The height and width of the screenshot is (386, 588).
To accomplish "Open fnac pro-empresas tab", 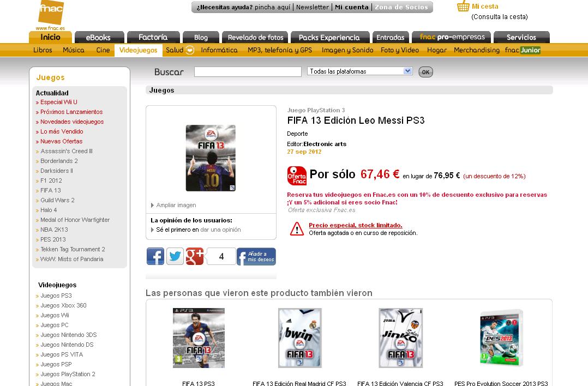I will pyautogui.click(x=452, y=37).
